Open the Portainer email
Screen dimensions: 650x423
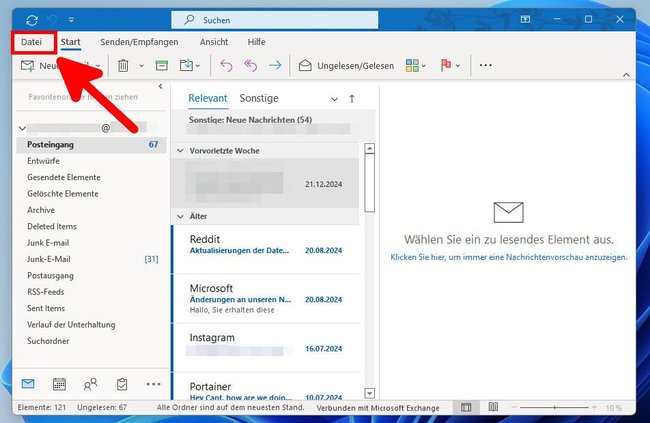pyautogui.click(x=265, y=387)
